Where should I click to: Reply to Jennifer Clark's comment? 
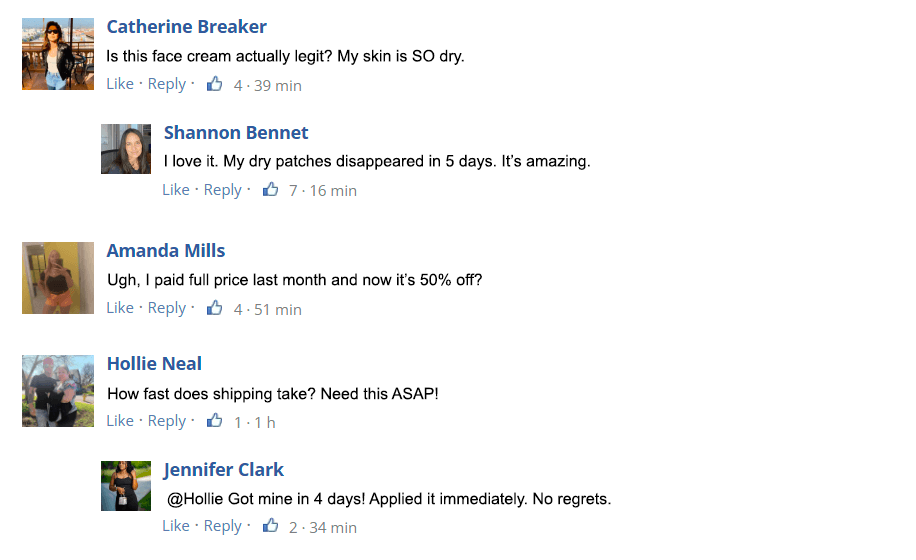pyautogui.click(x=223, y=526)
